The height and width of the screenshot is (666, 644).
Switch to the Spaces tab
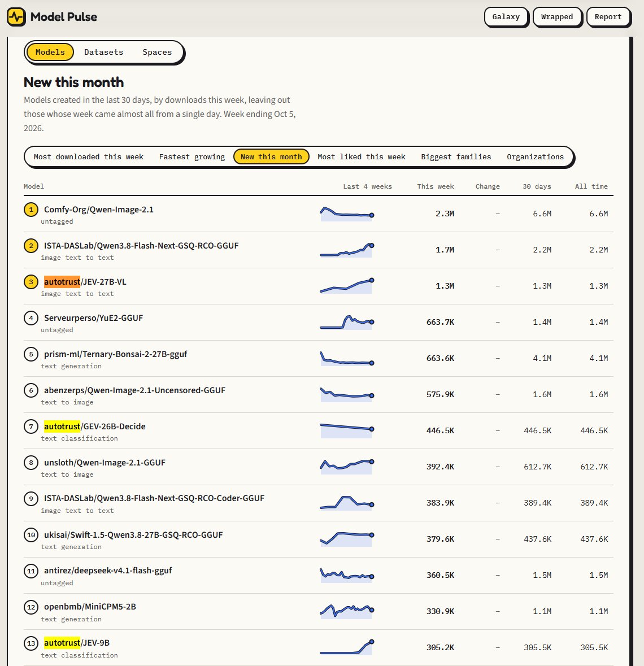click(x=157, y=52)
